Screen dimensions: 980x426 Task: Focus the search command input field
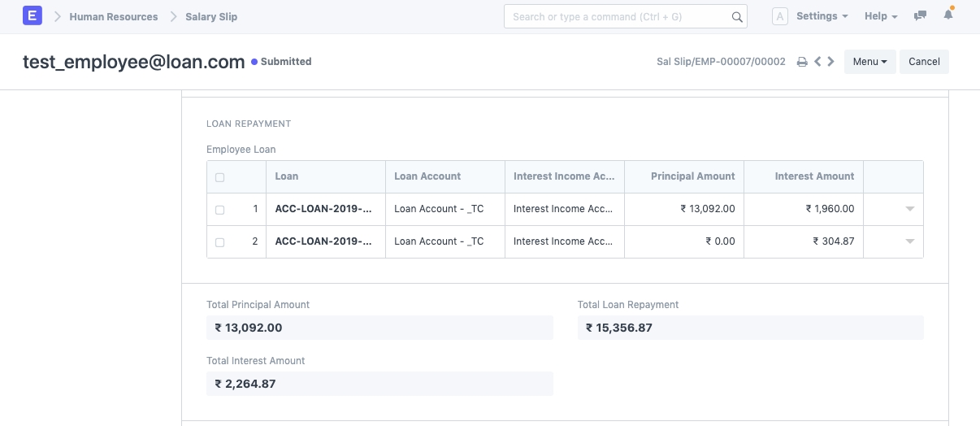click(x=618, y=16)
